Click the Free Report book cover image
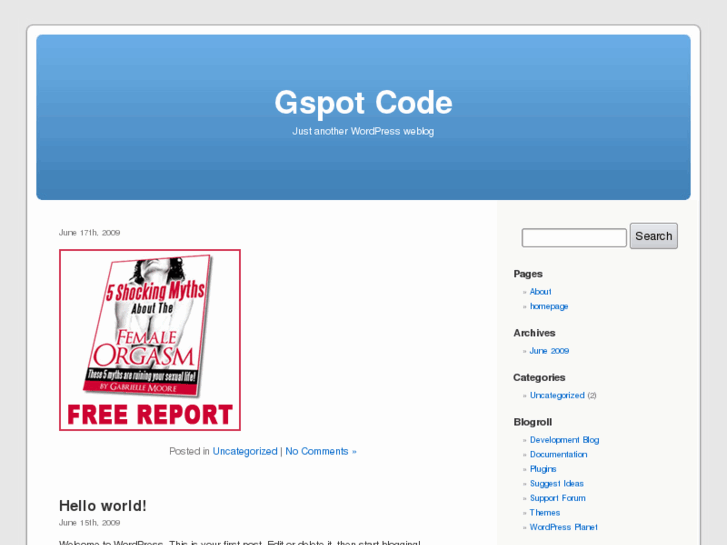 (150, 340)
